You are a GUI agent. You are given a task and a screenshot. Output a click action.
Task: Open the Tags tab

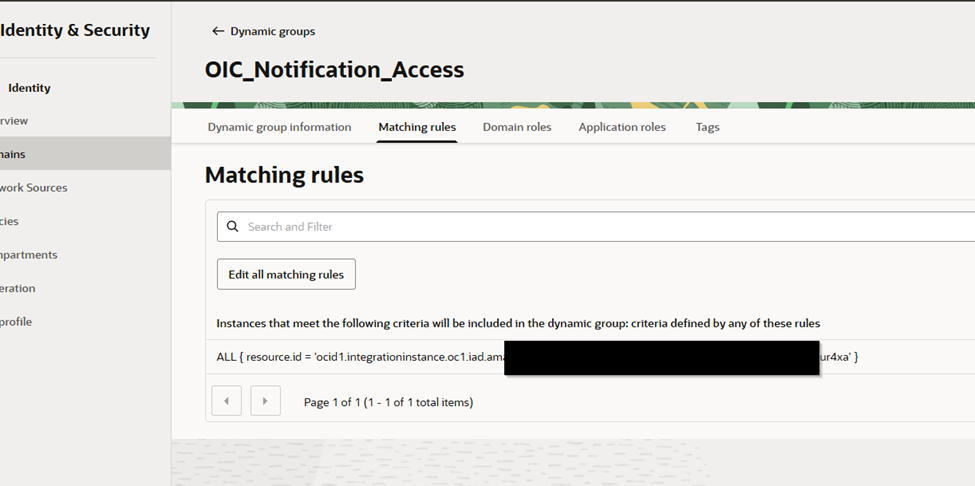click(x=707, y=127)
